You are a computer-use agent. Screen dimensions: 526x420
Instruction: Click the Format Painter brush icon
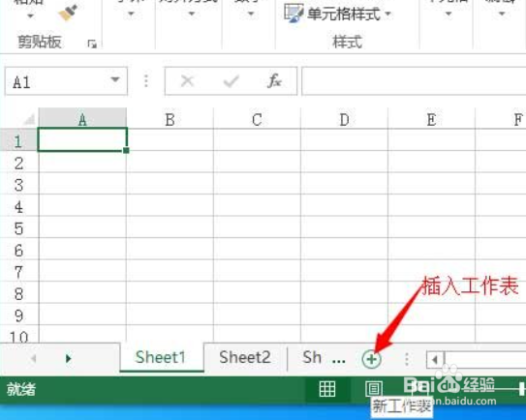[x=68, y=12]
